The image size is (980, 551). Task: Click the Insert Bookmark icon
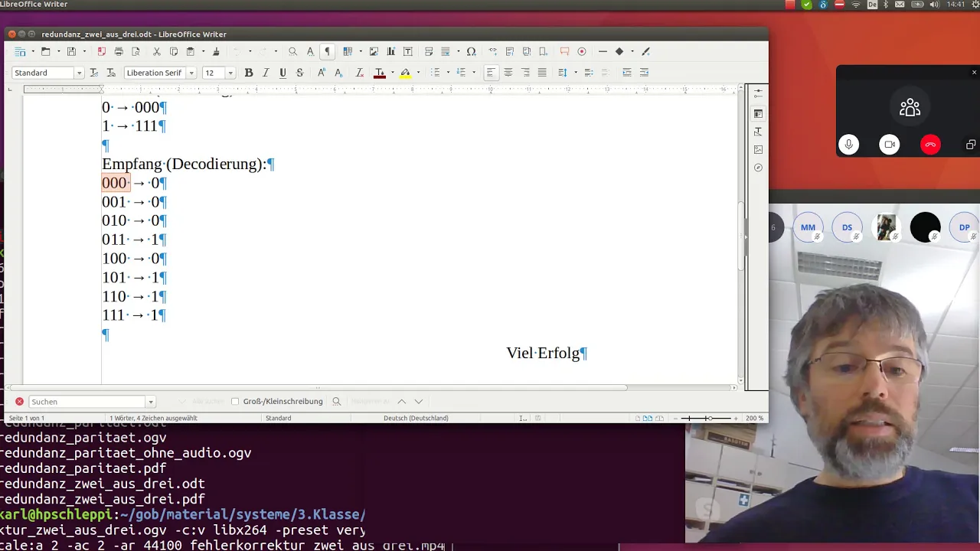point(543,51)
